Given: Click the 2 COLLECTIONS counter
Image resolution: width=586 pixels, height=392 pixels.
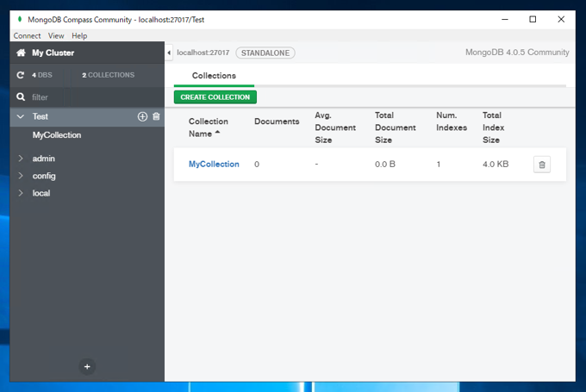Looking at the screenshot, I should point(108,75).
